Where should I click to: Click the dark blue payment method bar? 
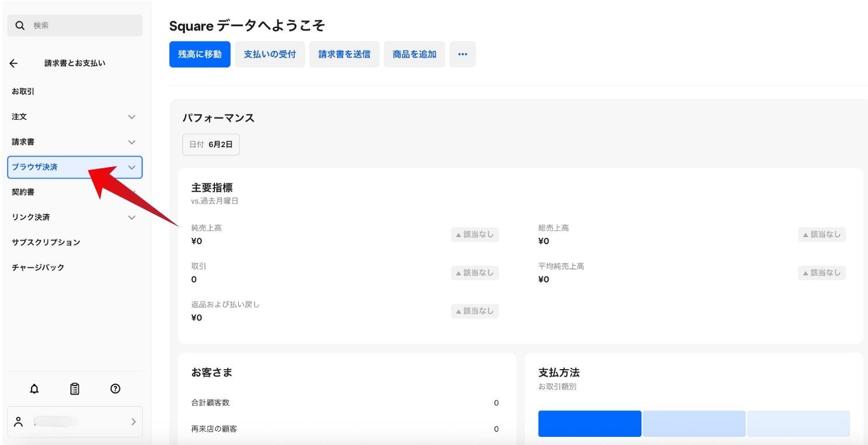[589, 423]
